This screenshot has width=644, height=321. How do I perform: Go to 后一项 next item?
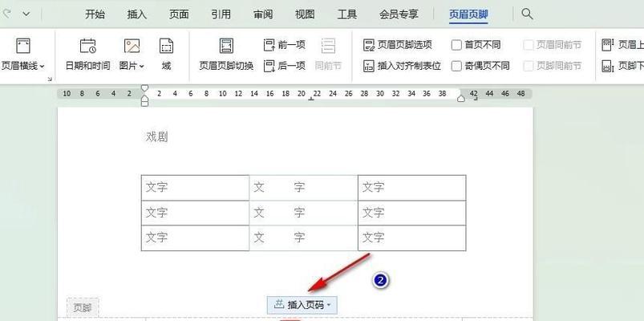(x=284, y=65)
